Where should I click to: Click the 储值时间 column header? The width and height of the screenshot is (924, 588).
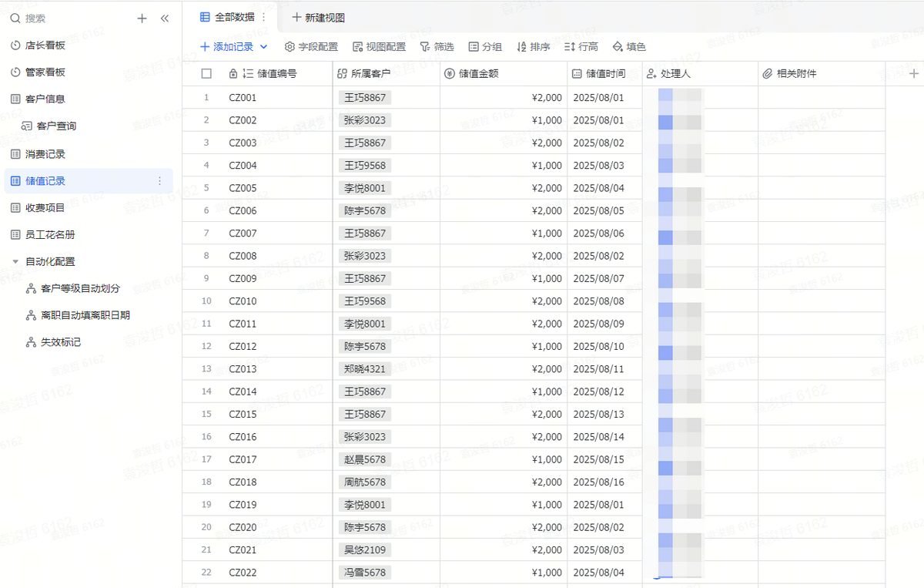(x=605, y=74)
